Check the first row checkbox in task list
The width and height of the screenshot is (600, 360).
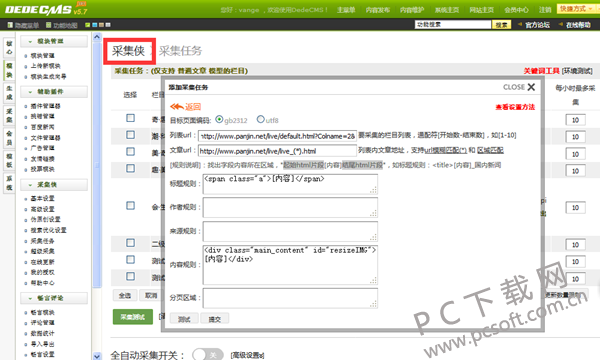click(x=130, y=118)
